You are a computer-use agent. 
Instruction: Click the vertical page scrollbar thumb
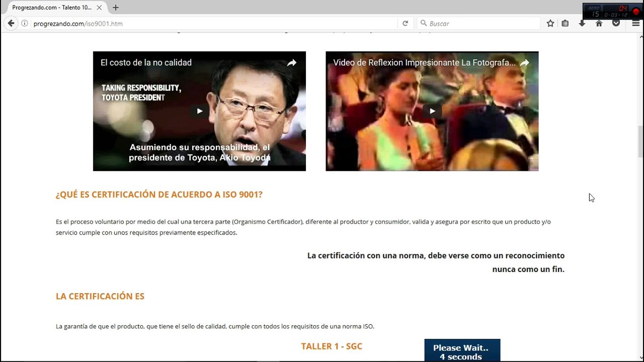coord(640,142)
